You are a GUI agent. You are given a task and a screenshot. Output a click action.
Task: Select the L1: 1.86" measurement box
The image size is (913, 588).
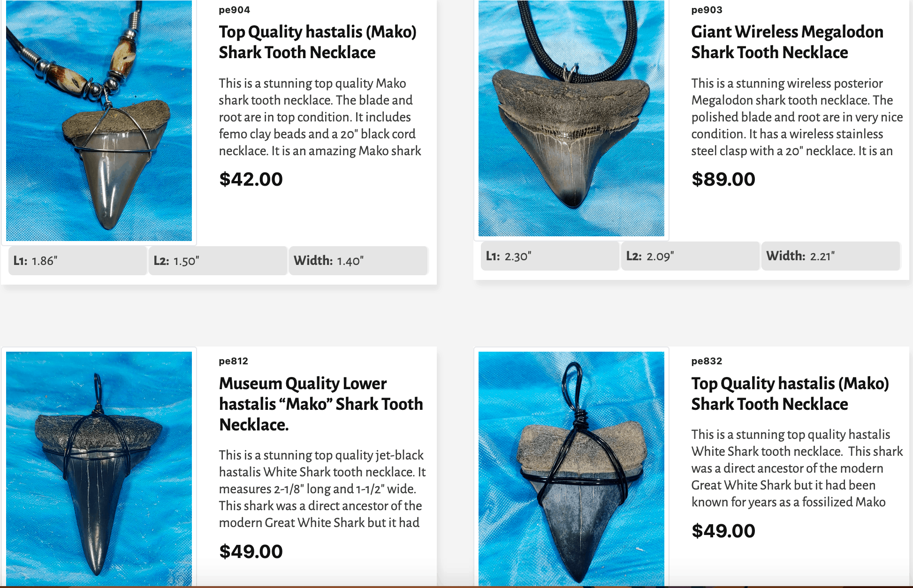click(x=78, y=261)
